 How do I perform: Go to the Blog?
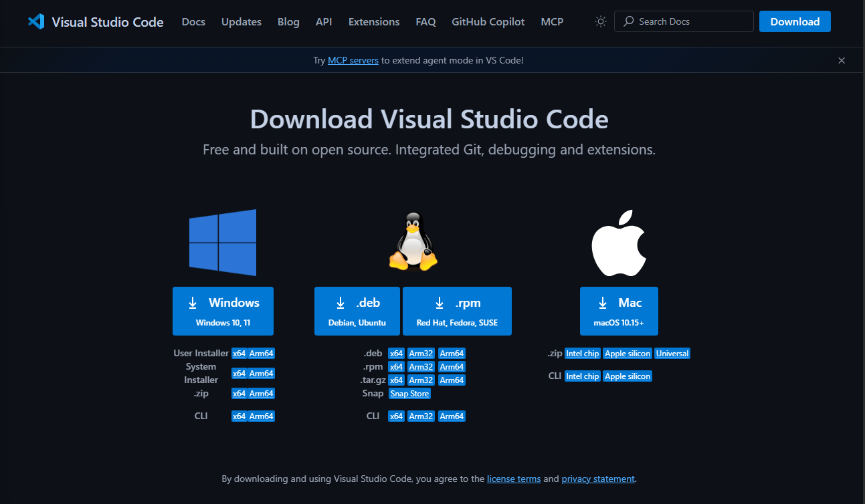(288, 21)
